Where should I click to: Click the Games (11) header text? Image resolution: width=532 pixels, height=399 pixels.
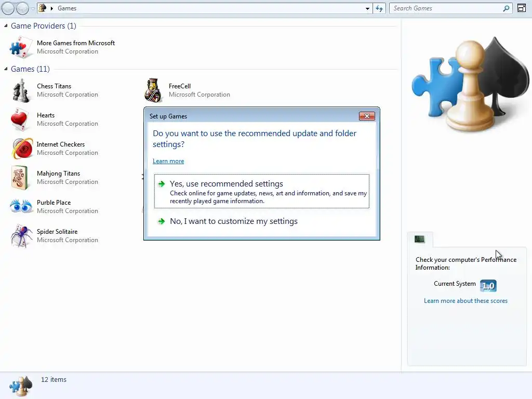pos(30,69)
